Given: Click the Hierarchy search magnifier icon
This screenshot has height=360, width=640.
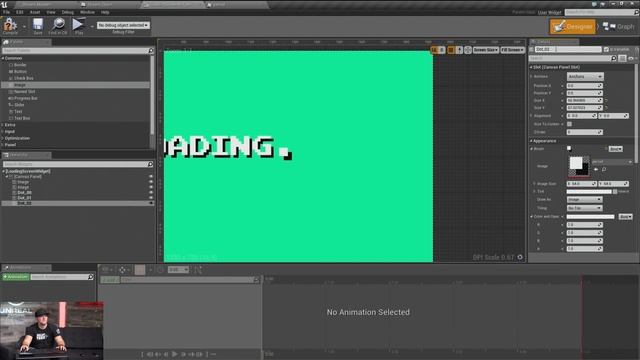Looking at the screenshot, I should [x=150, y=164].
